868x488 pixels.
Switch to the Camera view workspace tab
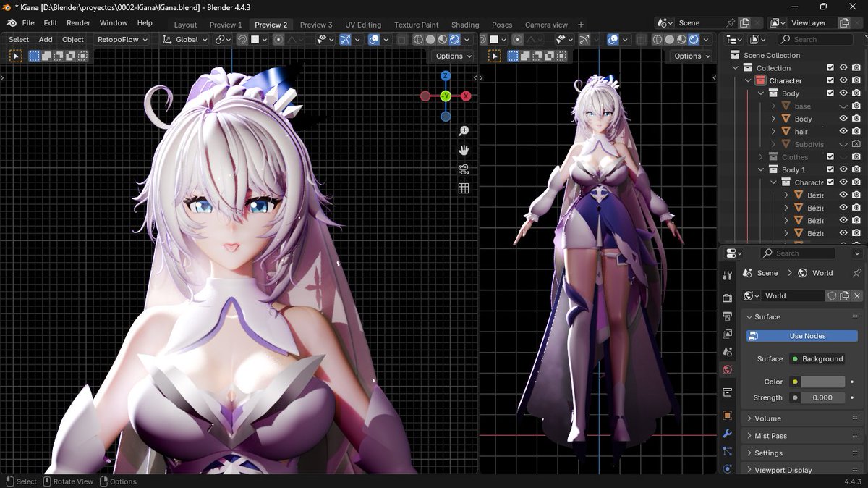[x=546, y=25]
